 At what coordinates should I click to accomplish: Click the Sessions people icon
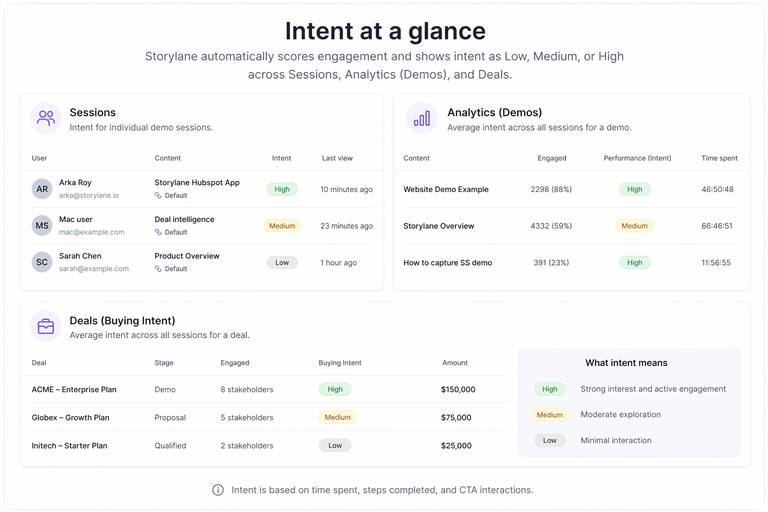click(x=46, y=118)
